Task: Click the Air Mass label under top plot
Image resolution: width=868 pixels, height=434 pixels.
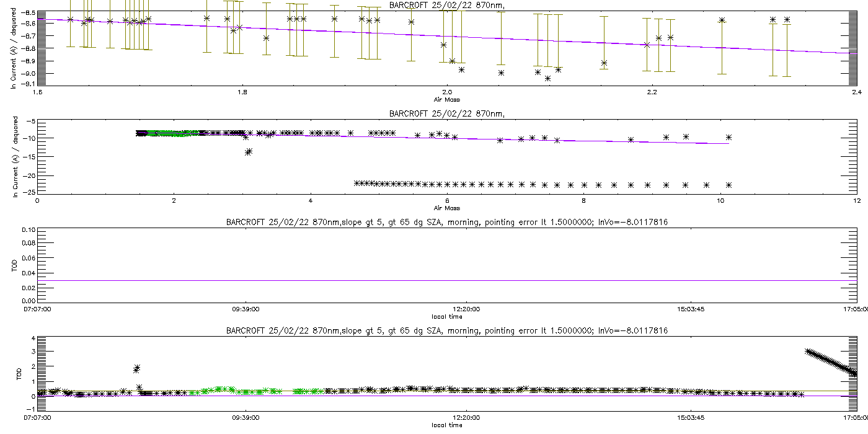Action: point(446,99)
